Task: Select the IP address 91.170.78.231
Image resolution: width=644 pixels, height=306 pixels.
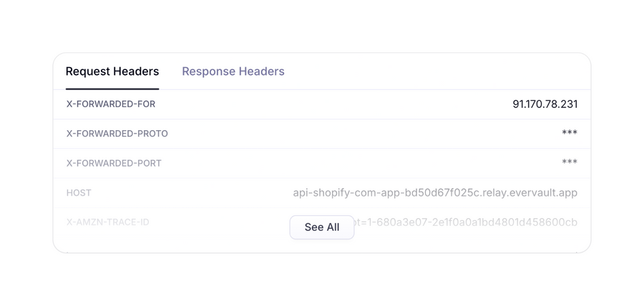Action: tap(545, 104)
